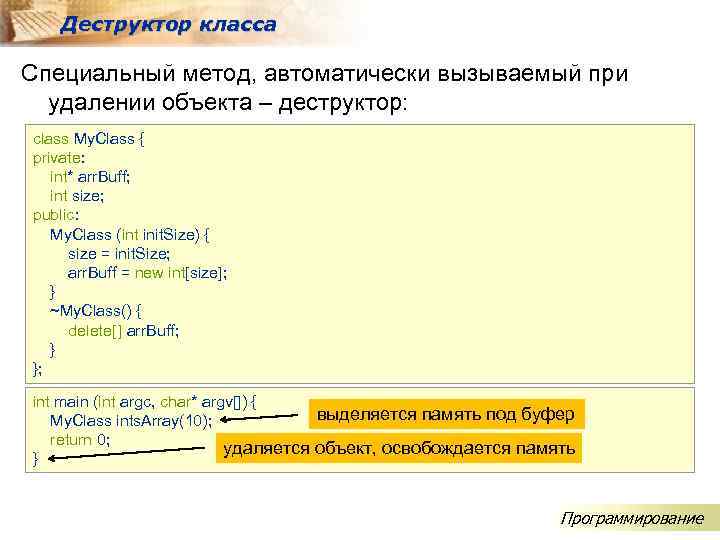
Task: Click the callout 'выделяется память под буфер'
Action: (x=446, y=414)
